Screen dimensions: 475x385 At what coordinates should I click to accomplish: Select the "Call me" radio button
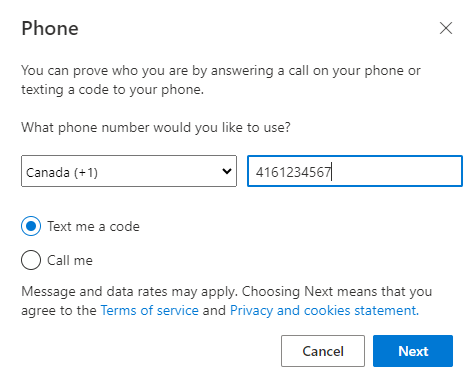[x=31, y=260]
